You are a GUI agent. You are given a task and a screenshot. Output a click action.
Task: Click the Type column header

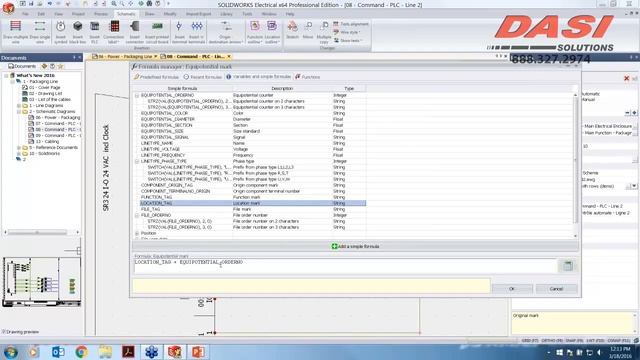[x=349, y=88]
